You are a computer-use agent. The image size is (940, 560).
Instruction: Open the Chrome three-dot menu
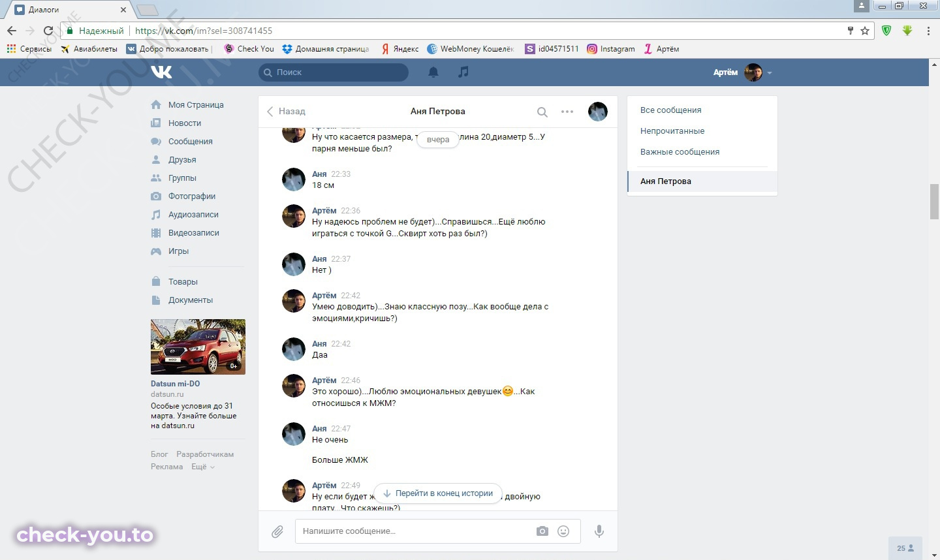928,31
